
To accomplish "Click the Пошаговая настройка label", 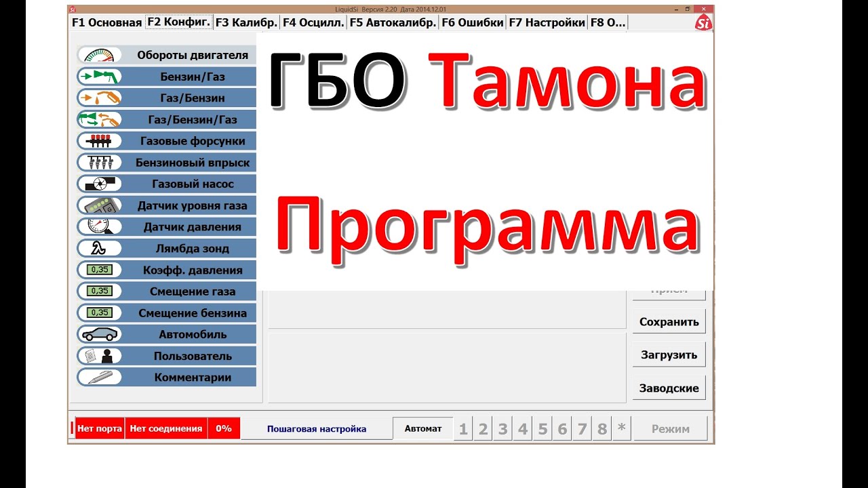I will coord(317,429).
